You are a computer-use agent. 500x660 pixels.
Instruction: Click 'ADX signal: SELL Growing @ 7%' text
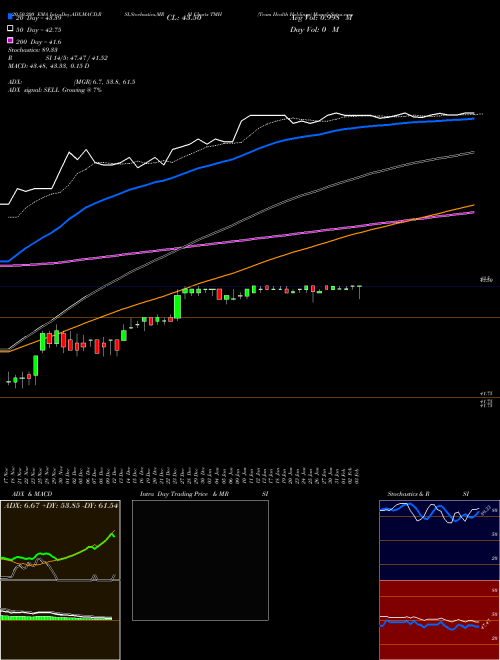click(55, 90)
